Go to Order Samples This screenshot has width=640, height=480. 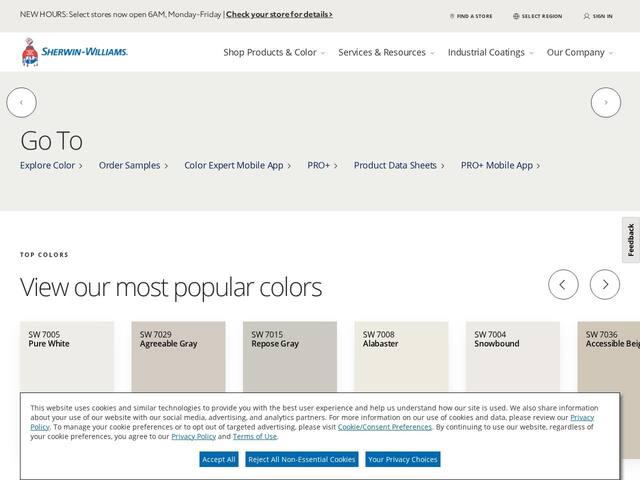(133, 165)
